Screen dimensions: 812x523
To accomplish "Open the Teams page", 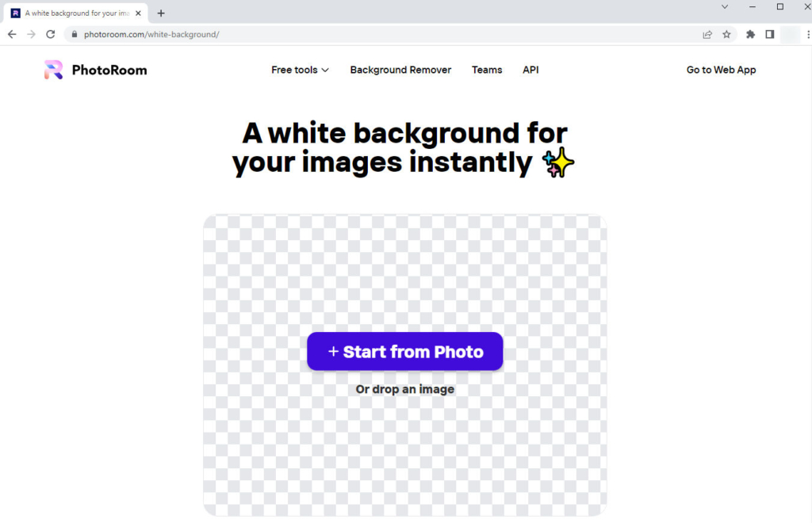I will (x=487, y=70).
